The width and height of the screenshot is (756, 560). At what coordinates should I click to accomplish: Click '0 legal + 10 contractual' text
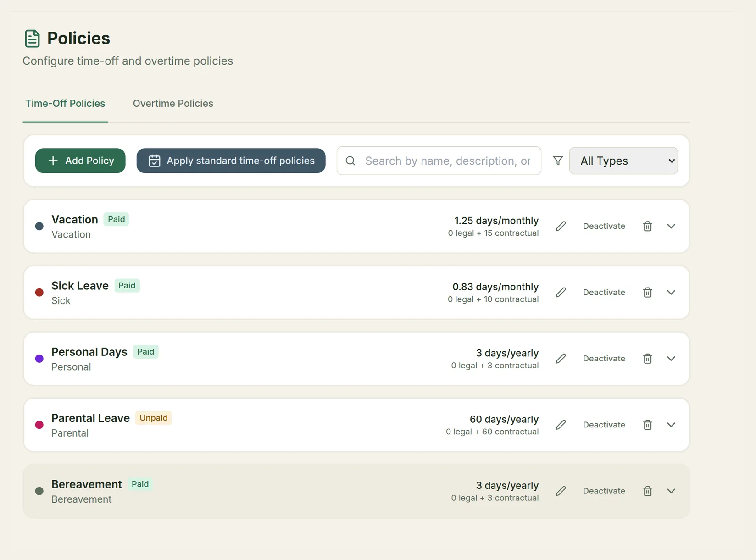493,299
